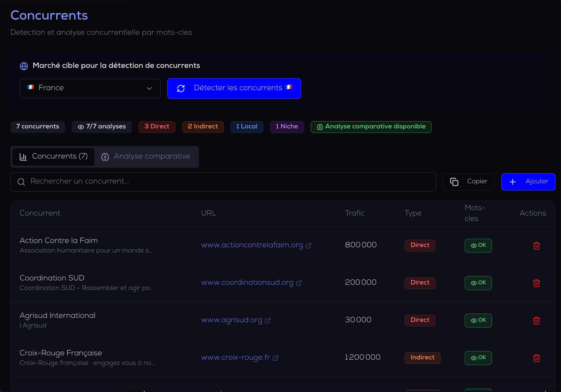Click Direct type tag for Coordination SUD
561x392 pixels.
click(x=420, y=283)
